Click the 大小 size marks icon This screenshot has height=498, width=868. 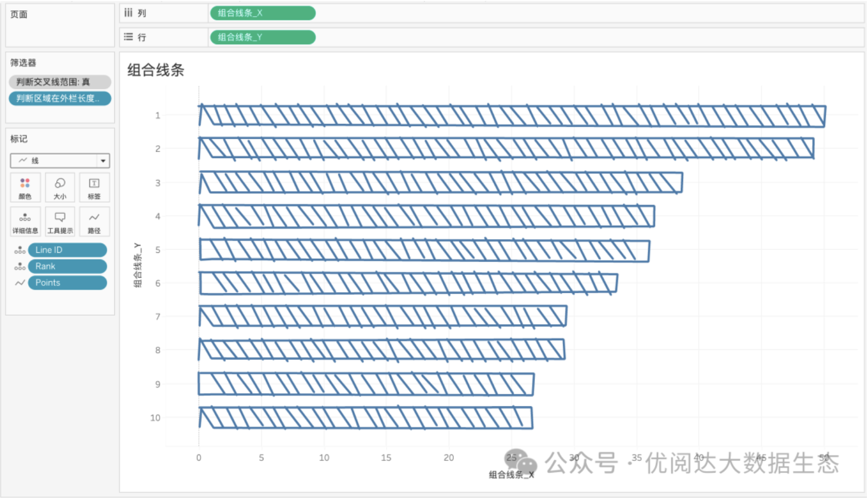pyautogui.click(x=60, y=187)
